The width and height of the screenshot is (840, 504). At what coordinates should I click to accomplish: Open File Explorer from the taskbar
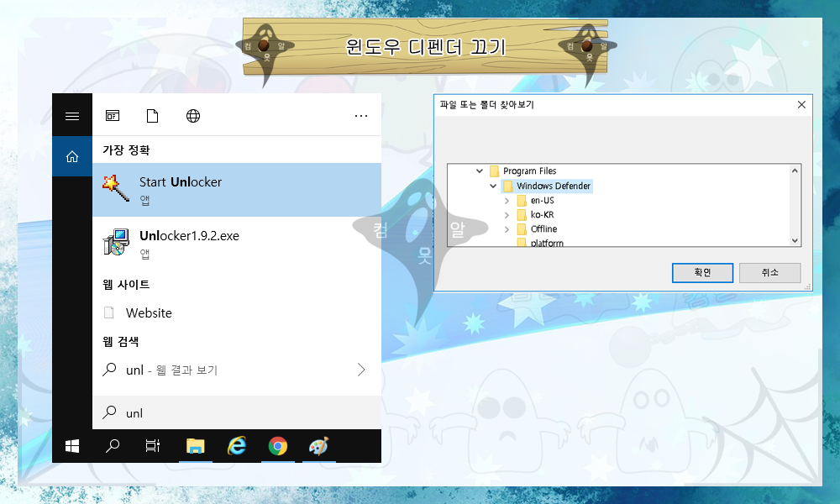pos(196,445)
